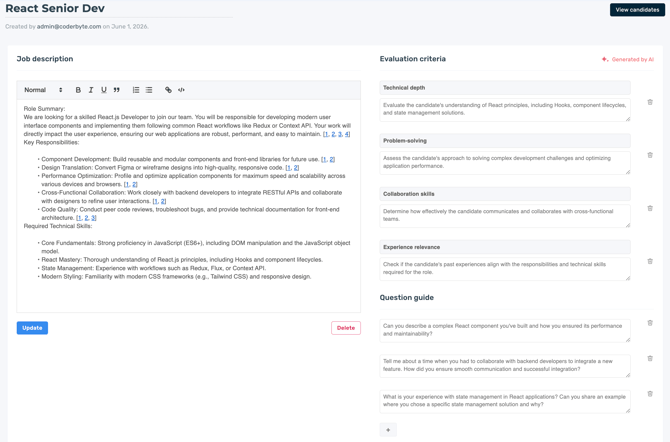Apply italic formatting in editor toolbar
The width and height of the screenshot is (670, 442).
(91, 90)
